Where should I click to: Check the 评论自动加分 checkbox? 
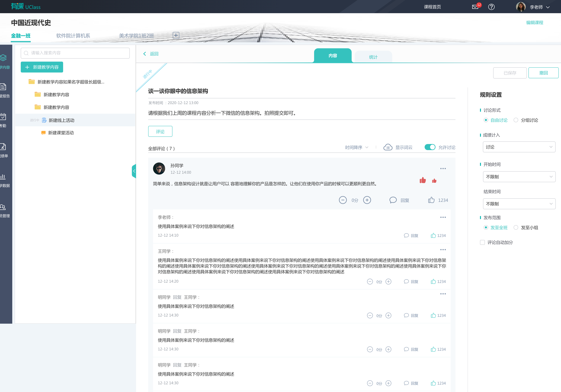[482, 242]
